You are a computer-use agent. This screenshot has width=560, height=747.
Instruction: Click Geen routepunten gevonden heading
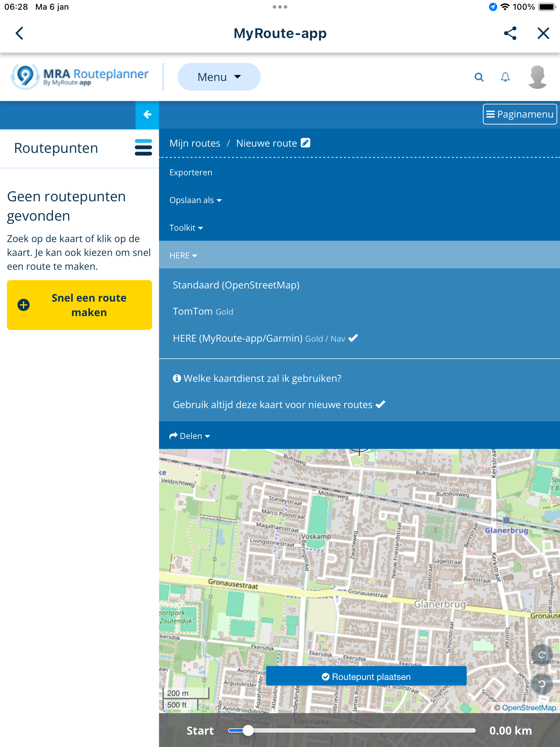pyautogui.click(x=66, y=206)
